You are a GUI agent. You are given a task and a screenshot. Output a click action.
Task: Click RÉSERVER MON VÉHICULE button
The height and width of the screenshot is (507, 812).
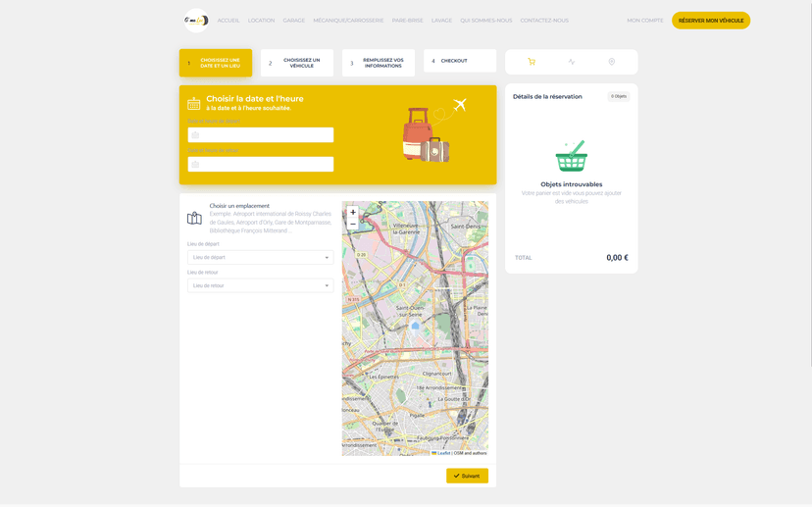711,21
